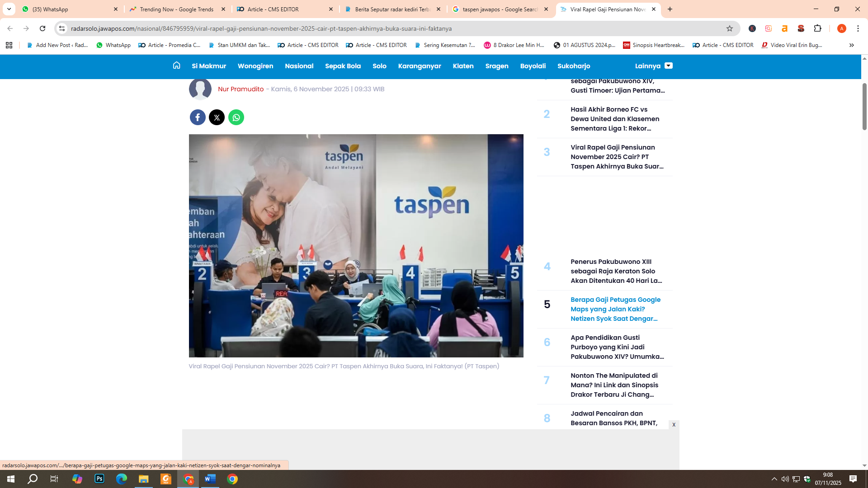The width and height of the screenshot is (868, 488).
Task: Open Nasional section
Action: tap(299, 66)
